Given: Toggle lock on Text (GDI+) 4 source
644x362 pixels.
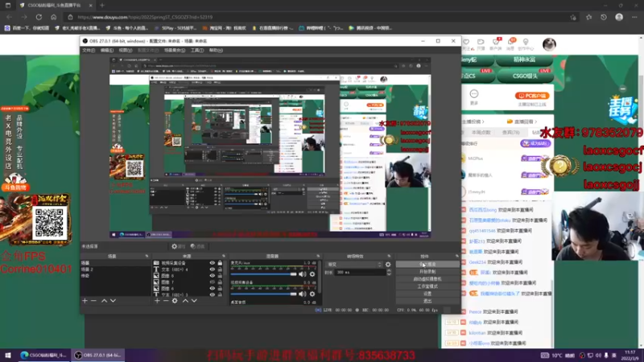Looking at the screenshot, I should click(220, 269).
